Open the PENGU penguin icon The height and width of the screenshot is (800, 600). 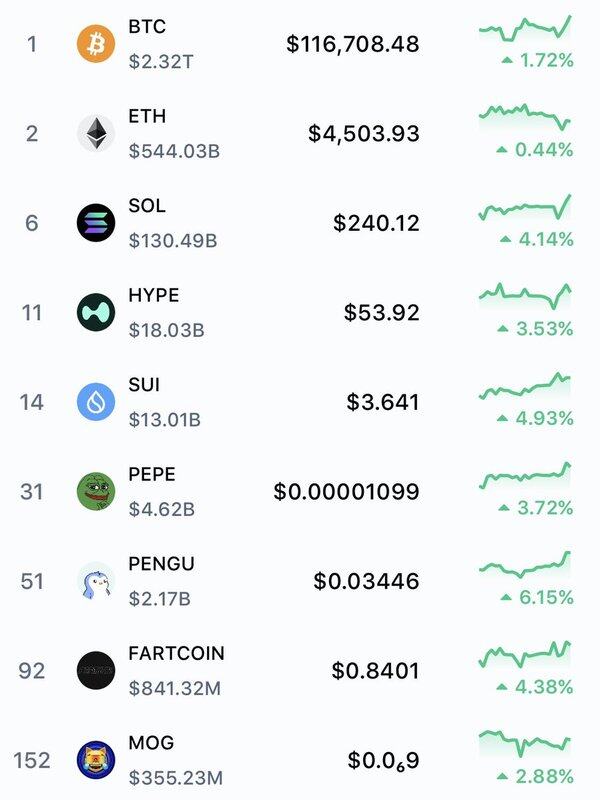(x=96, y=581)
